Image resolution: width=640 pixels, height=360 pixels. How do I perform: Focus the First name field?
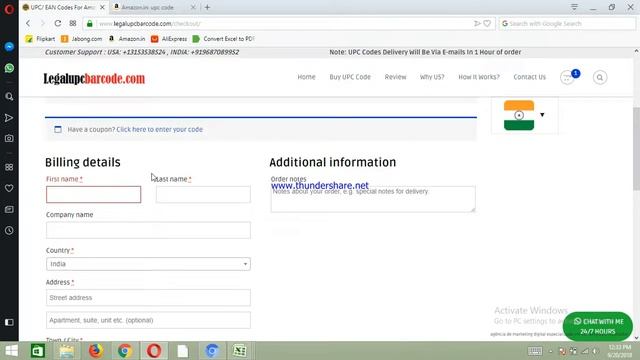pyautogui.click(x=93, y=194)
